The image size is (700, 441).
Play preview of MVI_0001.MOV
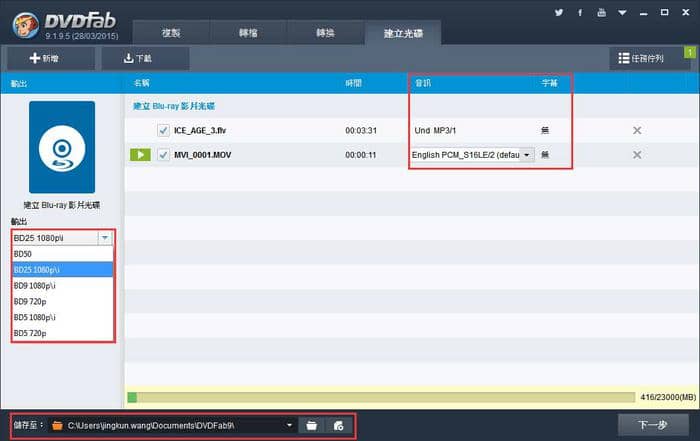click(140, 155)
